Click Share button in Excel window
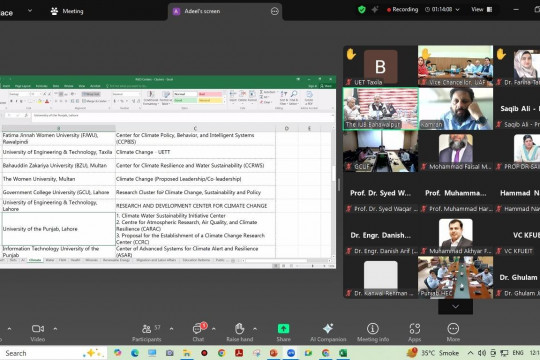 coord(326,86)
